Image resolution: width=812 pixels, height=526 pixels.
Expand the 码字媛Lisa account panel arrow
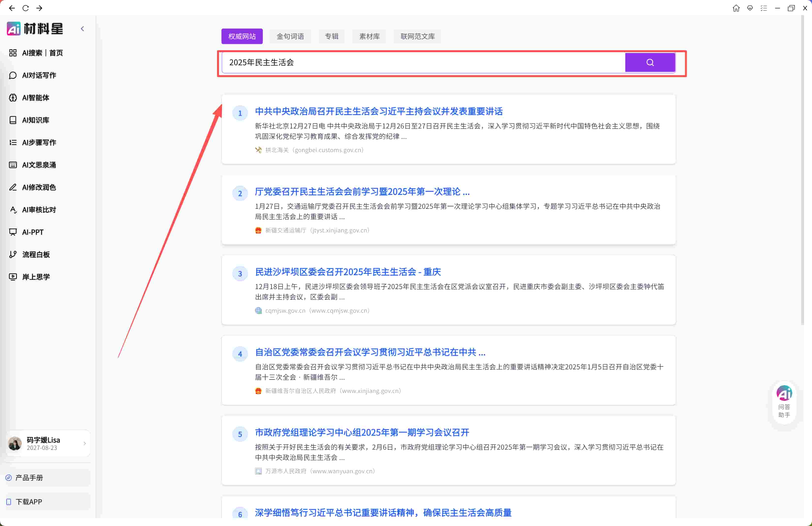[84, 444]
